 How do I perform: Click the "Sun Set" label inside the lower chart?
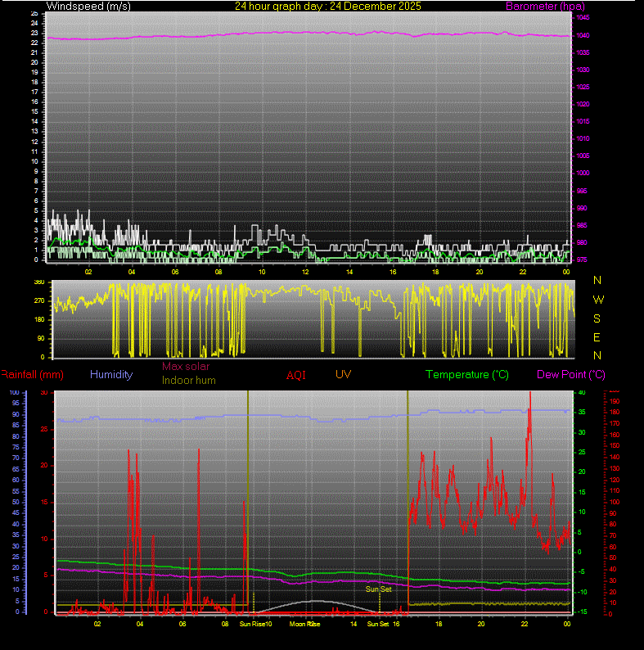(x=378, y=589)
